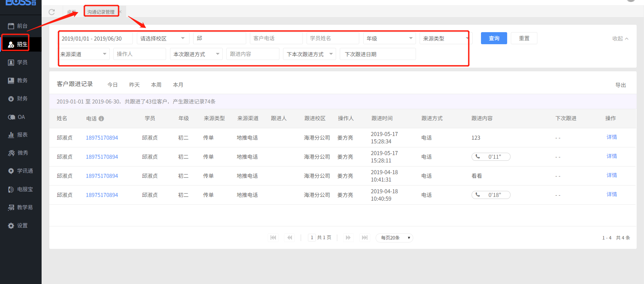644x284 pixels.
Task: Open the date range 2019/01/01 - 2019/06/30 picker
Action: click(x=96, y=38)
